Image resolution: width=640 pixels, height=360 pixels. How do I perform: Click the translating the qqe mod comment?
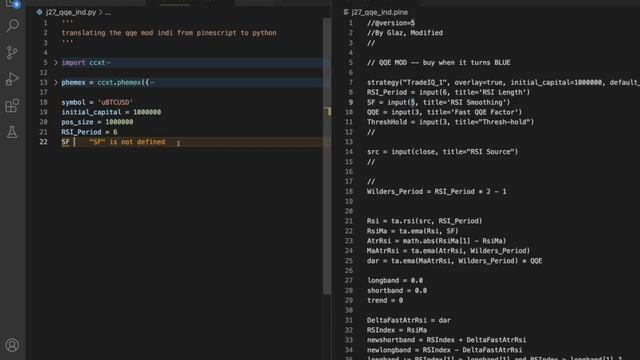(169, 33)
